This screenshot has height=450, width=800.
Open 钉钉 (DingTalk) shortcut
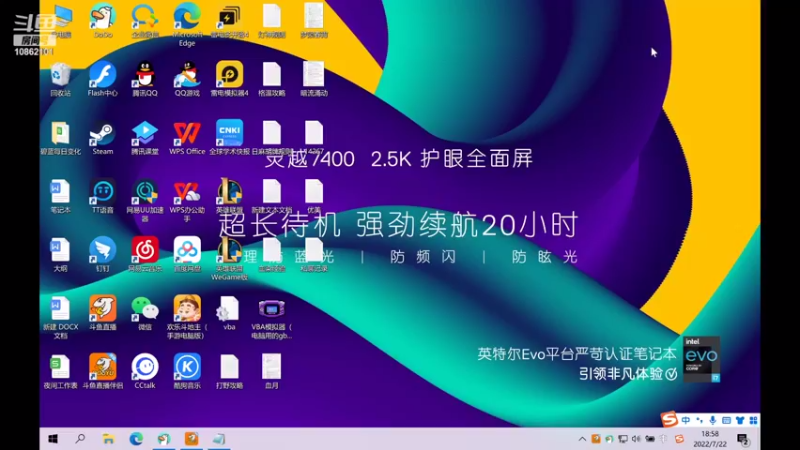103,255
